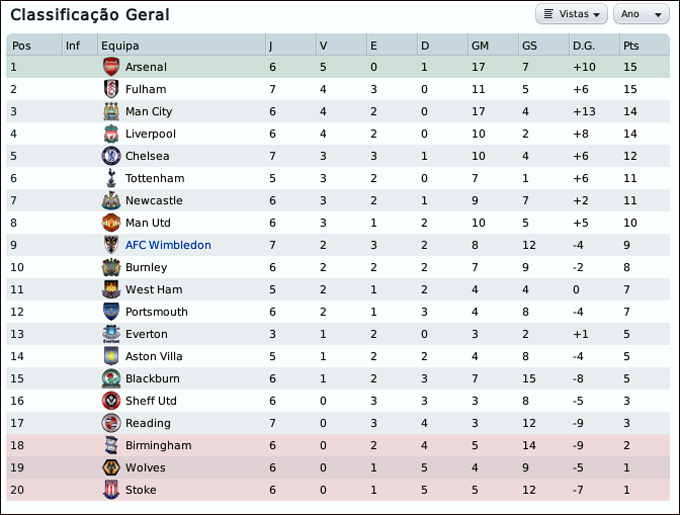
Task: Click the GM column header
Action: [480, 46]
